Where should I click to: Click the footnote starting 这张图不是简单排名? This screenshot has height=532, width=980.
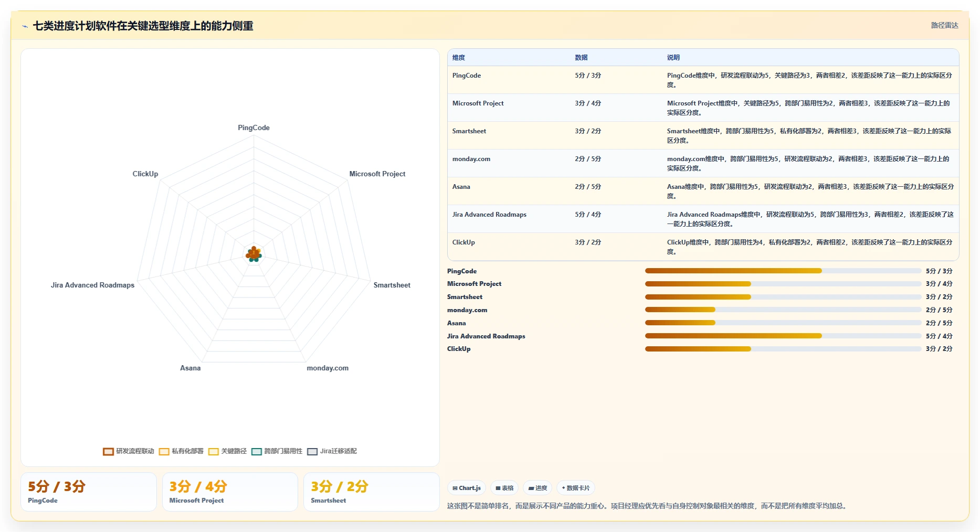pos(648,506)
